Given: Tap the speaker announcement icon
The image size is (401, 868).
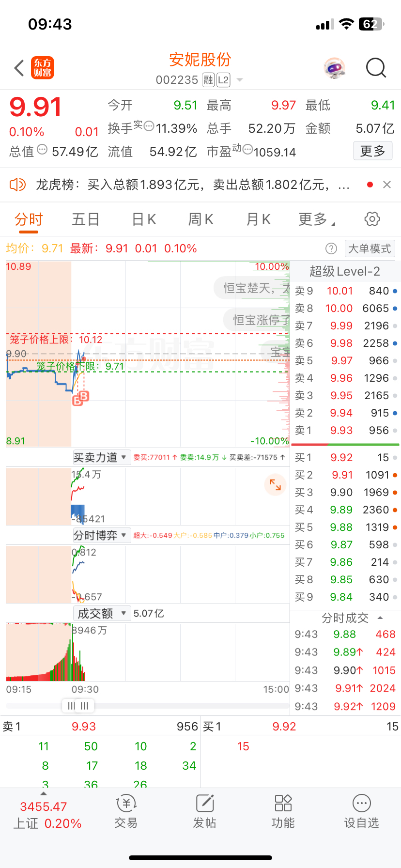Looking at the screenshot, I should (x=18, y=185).
